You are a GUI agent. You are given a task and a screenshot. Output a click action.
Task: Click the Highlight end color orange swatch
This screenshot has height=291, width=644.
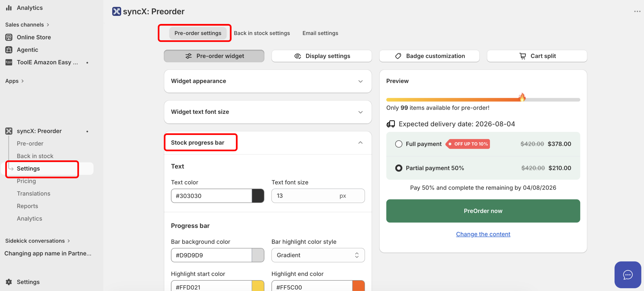click(359, 286)
